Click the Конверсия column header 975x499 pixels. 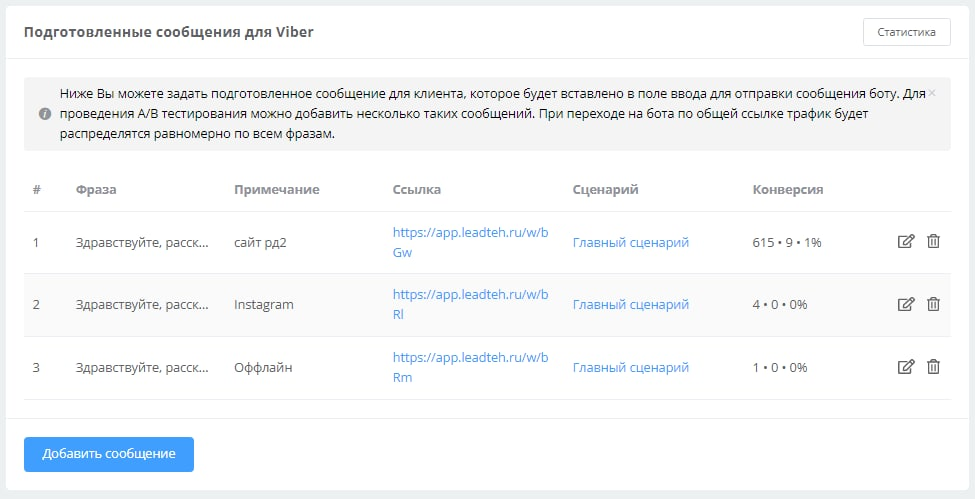(x=787, y=190)
